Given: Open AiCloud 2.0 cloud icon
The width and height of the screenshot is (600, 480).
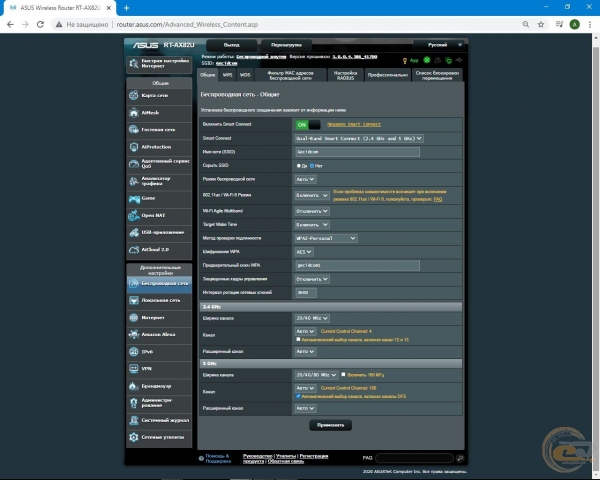Looking at the screenshot, I should coord(134,250).
